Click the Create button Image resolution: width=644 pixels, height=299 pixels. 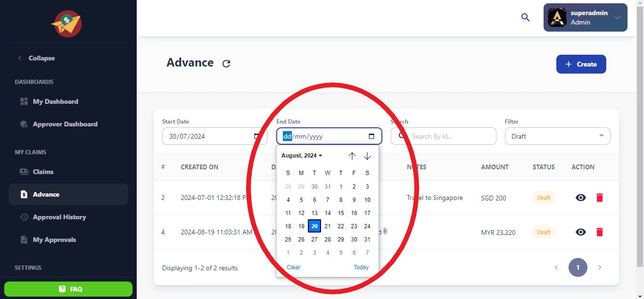pyautogui.click(x=581, y=64)
